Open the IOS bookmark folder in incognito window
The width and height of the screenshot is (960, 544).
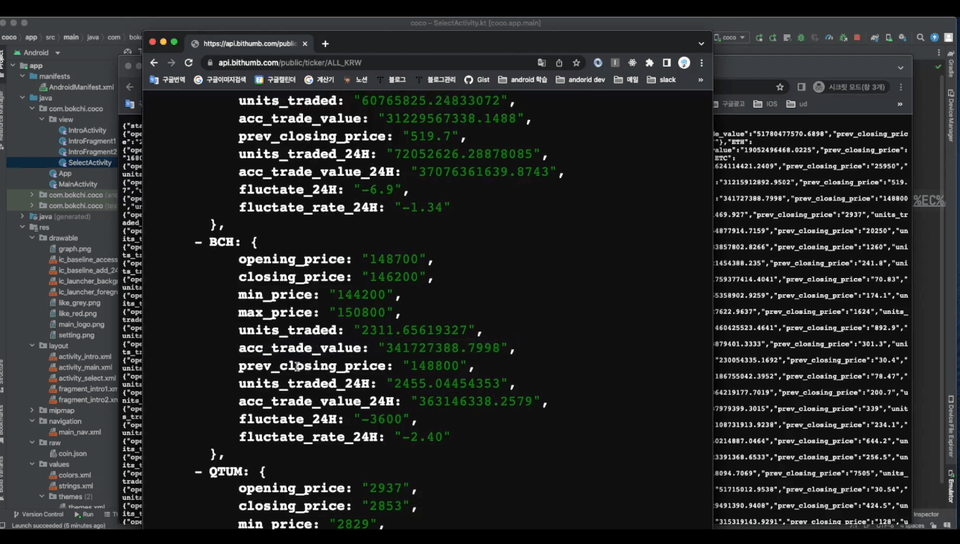click(765, 104)
